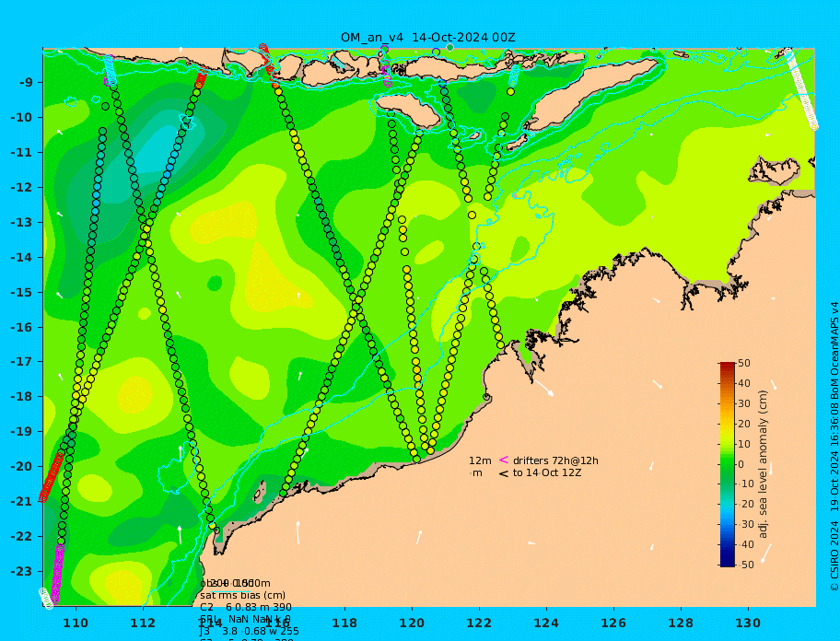Pick the -30 value on colorbar scale
Screen dimensions: 840x641
click(x=746, y=525)
